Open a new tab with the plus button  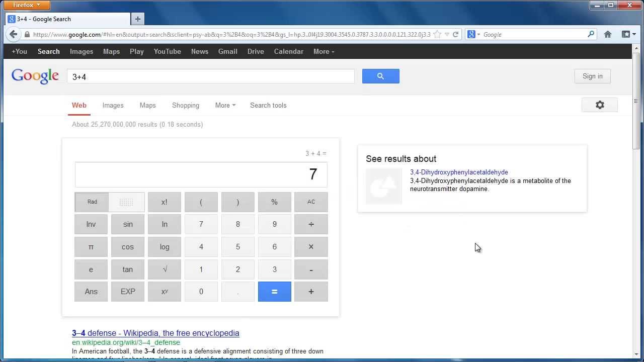pyautogui.click(x=137, y=19)
